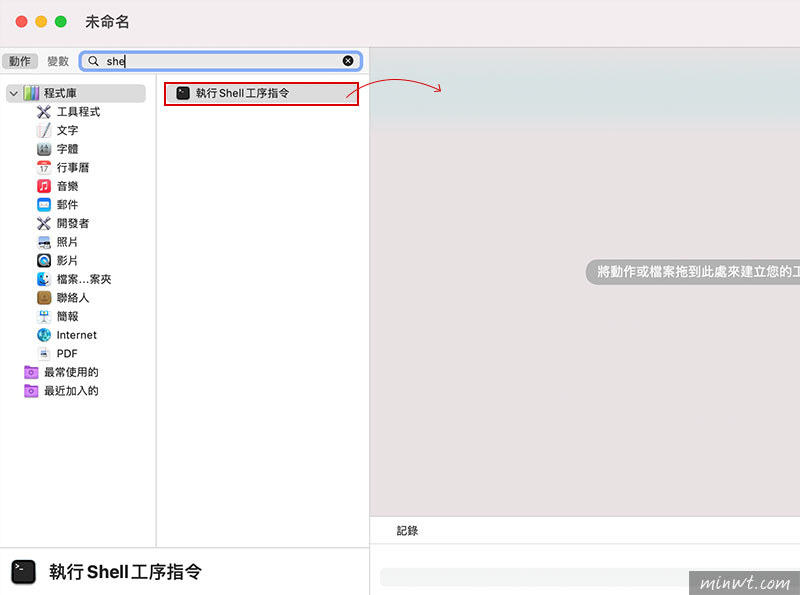
Task: Click the 行事曆 calendar icon
Action: tap(44, 167)
